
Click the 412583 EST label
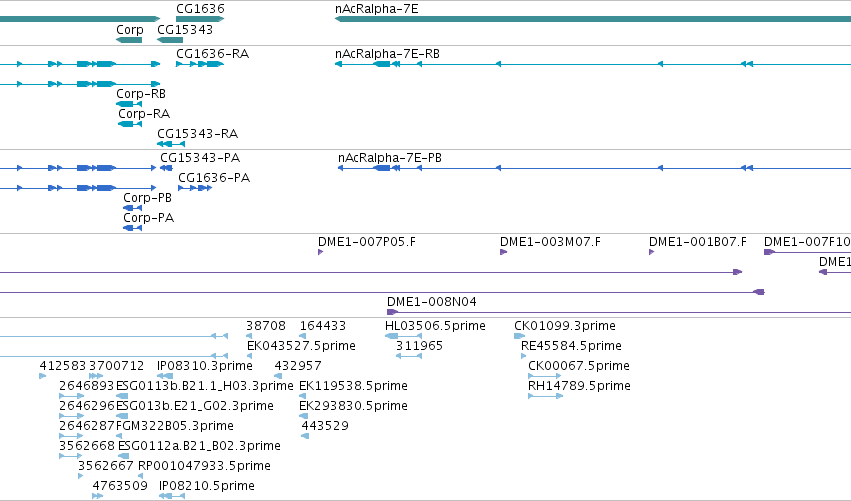pyautogui.click(x=63, y=366)
